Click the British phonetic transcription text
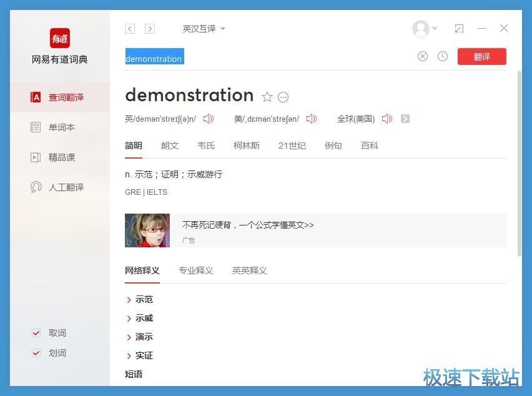Image resolution: width=532 pixels, height=396 pixels. click(160, 119)
